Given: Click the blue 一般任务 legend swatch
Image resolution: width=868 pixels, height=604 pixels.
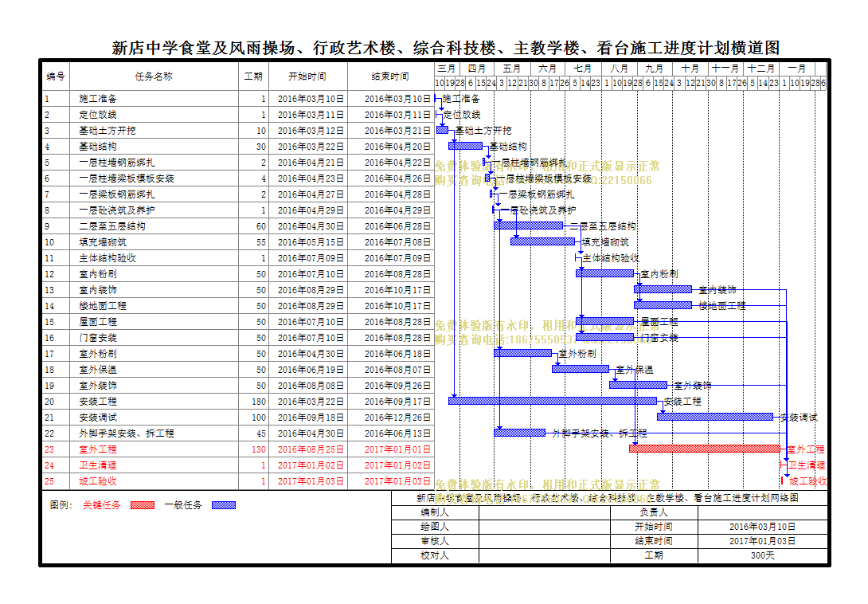Looking at the screenshot, I should point(224,505).
